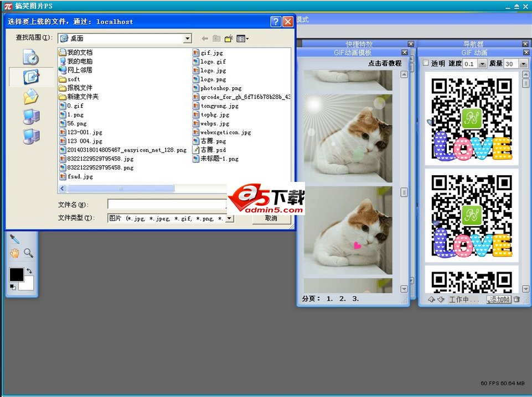532x397 pixels.
Task: Click scroll up arrow in GIF 动画 panel
Action: point(525,74)
